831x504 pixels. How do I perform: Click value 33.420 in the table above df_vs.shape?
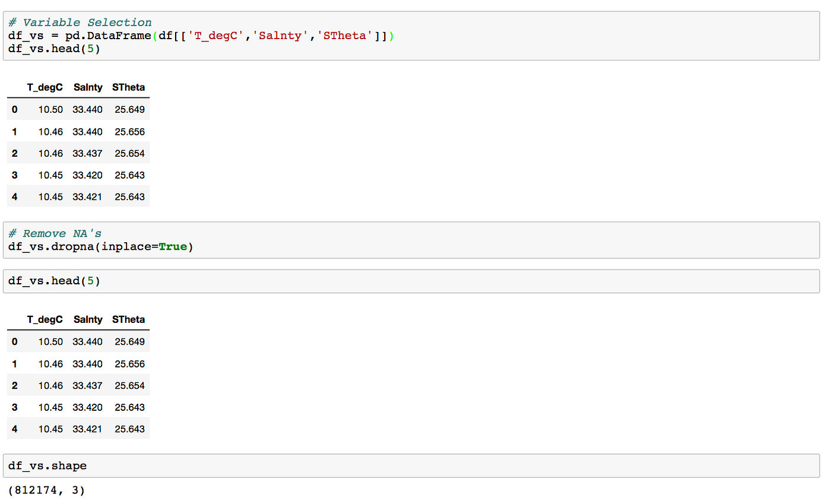[88, 407]
